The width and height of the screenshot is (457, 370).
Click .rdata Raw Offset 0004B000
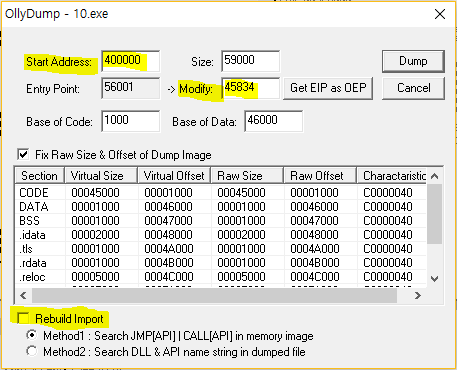(x=315, y=263)
